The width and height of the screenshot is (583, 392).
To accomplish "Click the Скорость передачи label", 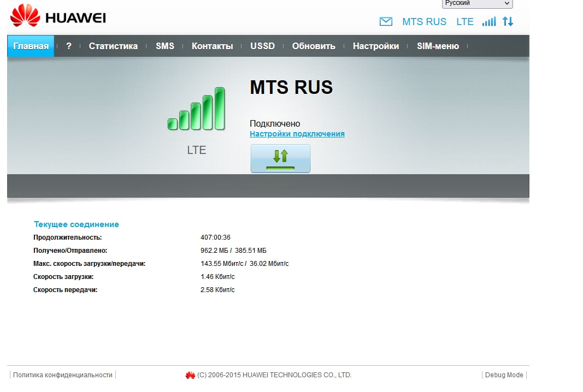I will (x=65, y=289).
